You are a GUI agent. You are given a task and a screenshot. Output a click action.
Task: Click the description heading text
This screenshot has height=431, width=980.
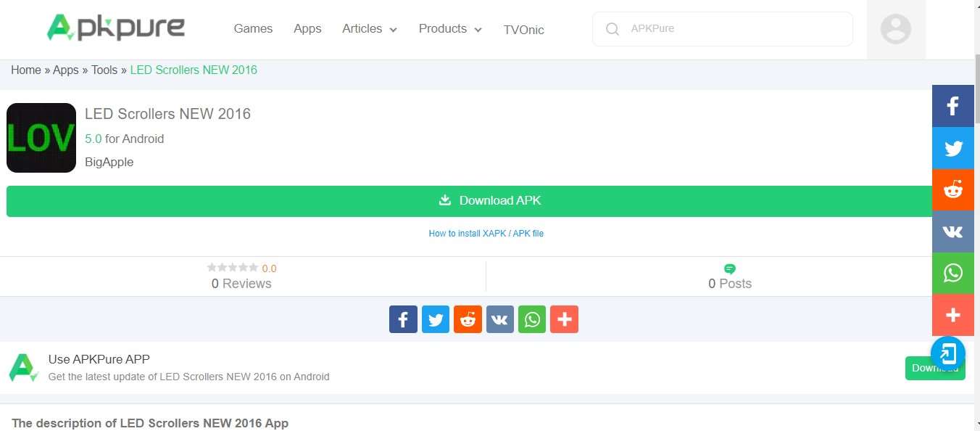[x=150, y=423]
